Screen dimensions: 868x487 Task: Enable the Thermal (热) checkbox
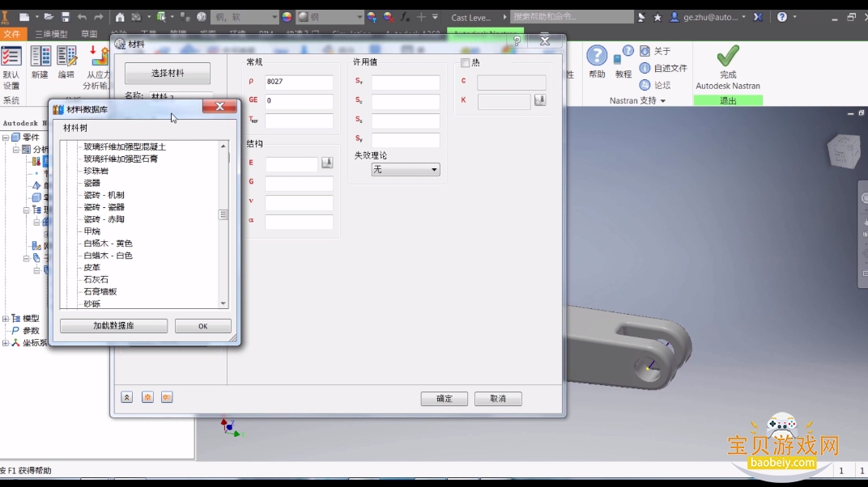click(465, 62)
